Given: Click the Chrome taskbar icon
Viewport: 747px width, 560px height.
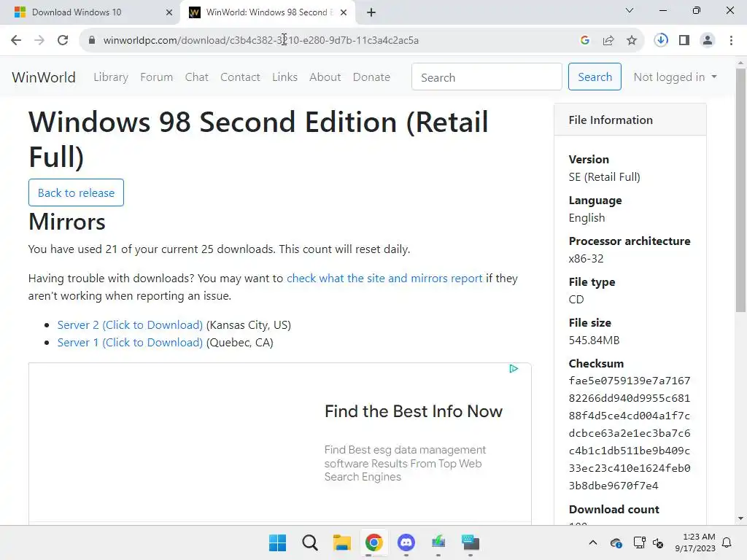Looking at the screenshot, I should click(x=374, y=542).
